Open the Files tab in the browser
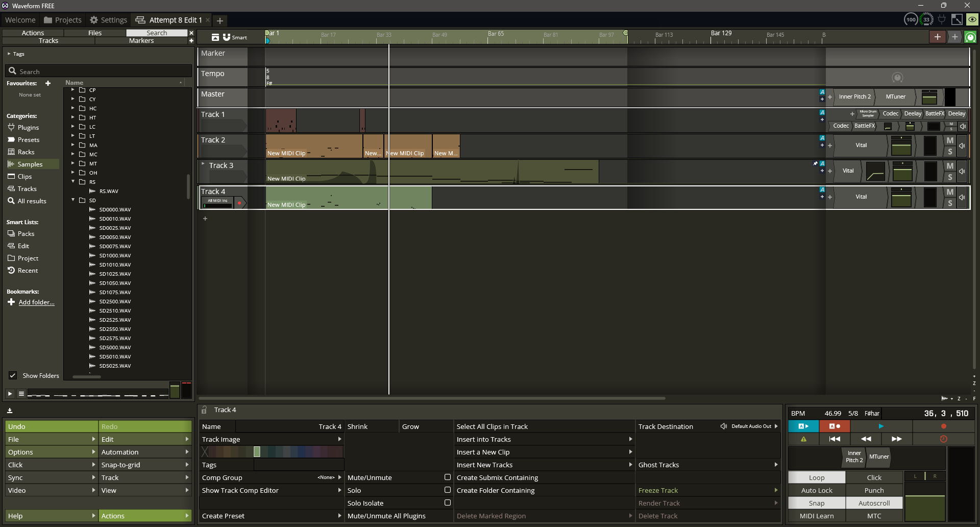The image size is (980, 527). (95, 33)
